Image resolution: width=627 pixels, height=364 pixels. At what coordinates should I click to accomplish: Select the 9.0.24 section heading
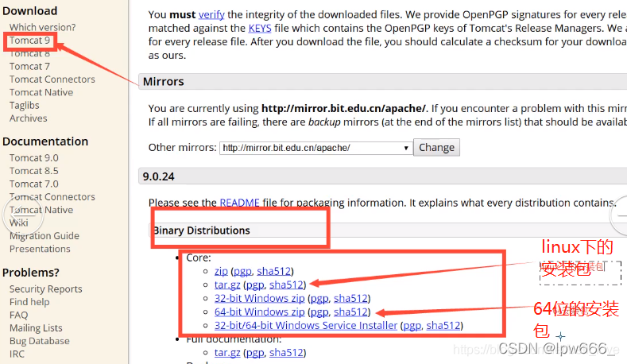[x=158, y=176]
